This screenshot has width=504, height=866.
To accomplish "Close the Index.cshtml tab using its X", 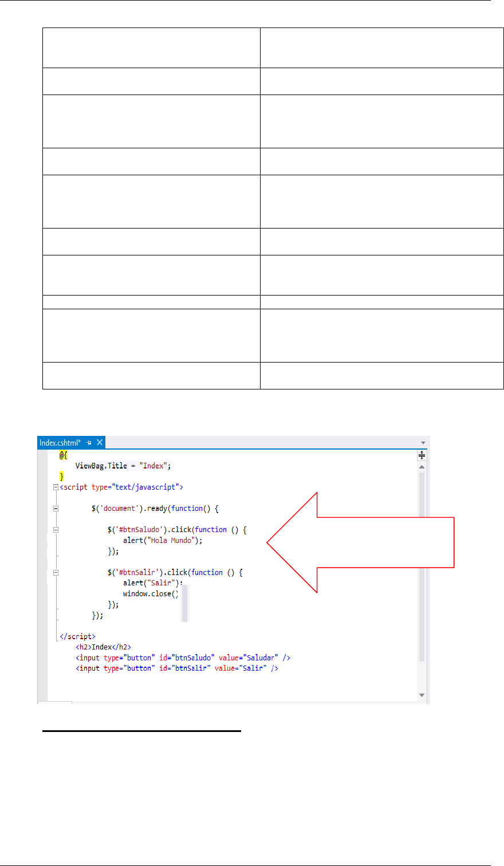I will pos(99,443).
